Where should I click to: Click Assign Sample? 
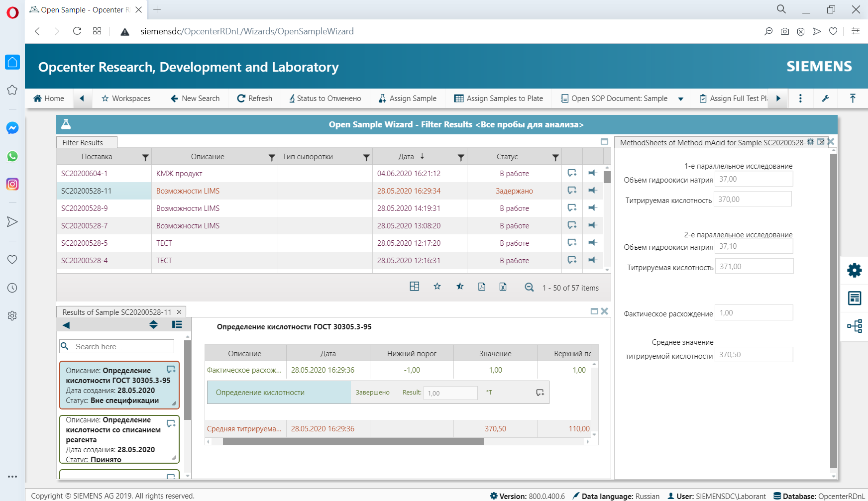(408, 99)
